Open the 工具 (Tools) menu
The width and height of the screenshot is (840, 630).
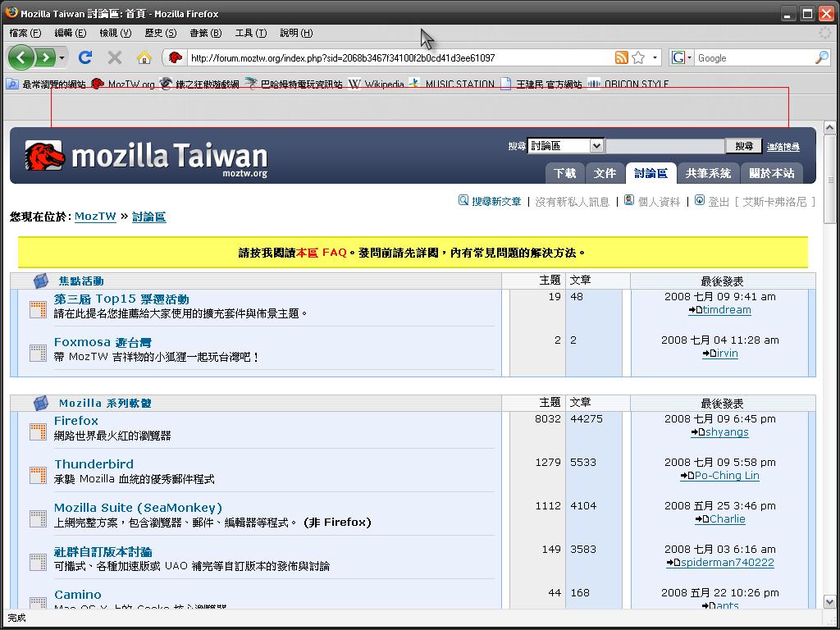coord(250,33)
